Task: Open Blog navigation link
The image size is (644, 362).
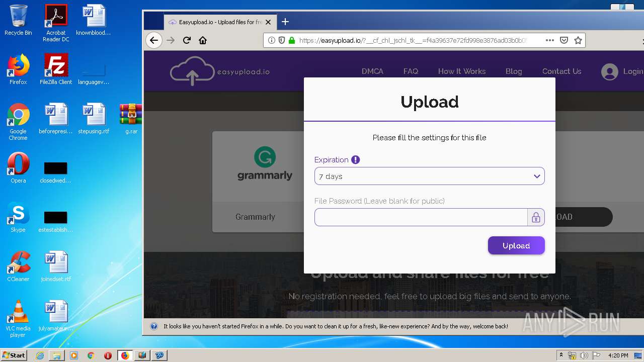Action: tap(514, 71)
